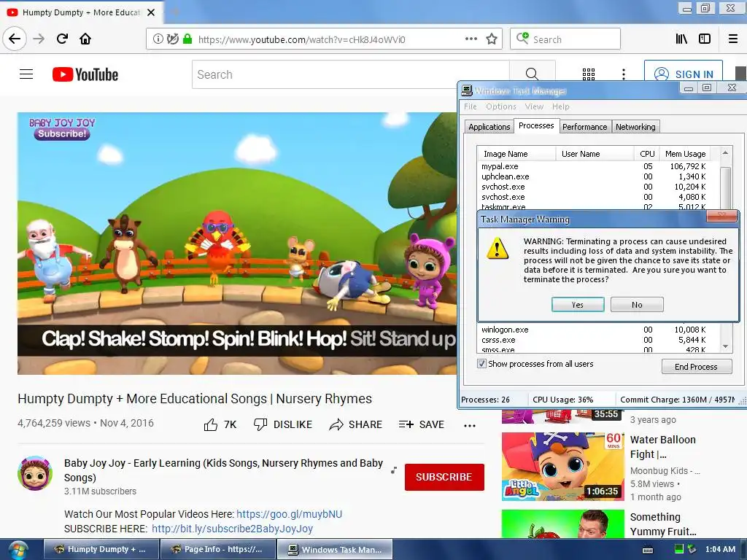Image resolution: width=747 pixels, height=560 pixels.
Task: Open the Help menu in Task Manager
Action: 561,106
